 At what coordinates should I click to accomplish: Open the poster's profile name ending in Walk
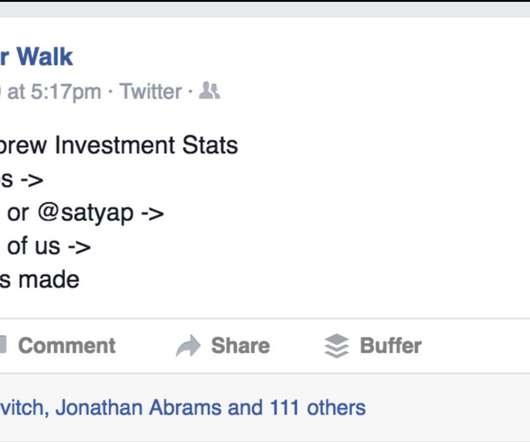(36, 56)
